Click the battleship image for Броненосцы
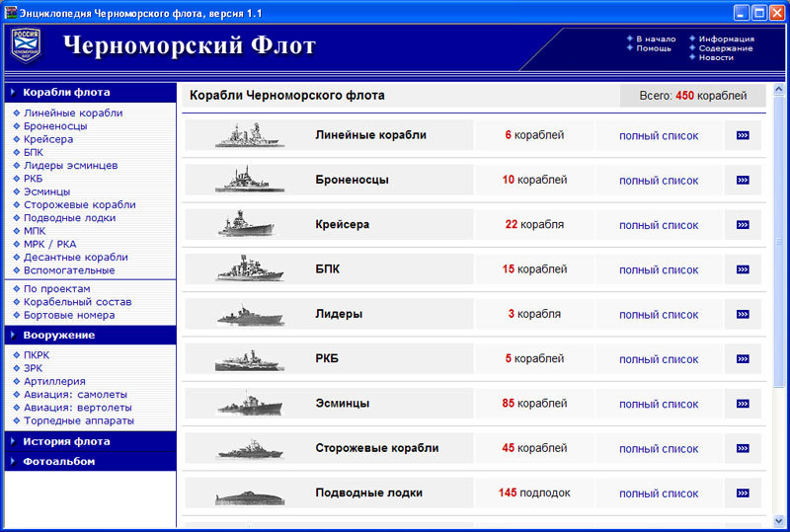Viewport: 790px width, 532px height. (x=243, y=180)
